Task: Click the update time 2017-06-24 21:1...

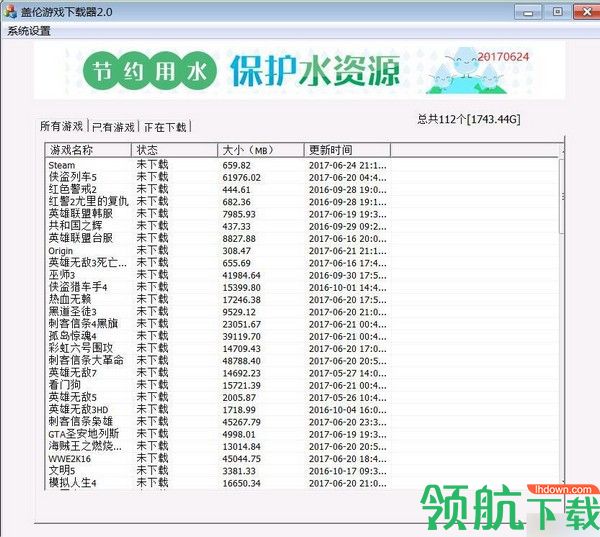Action: click(x=347, y=166)
